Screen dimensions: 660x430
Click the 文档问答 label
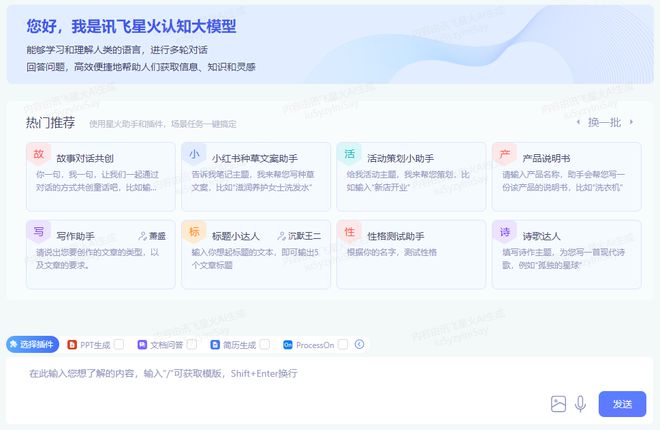pos(167,345)
